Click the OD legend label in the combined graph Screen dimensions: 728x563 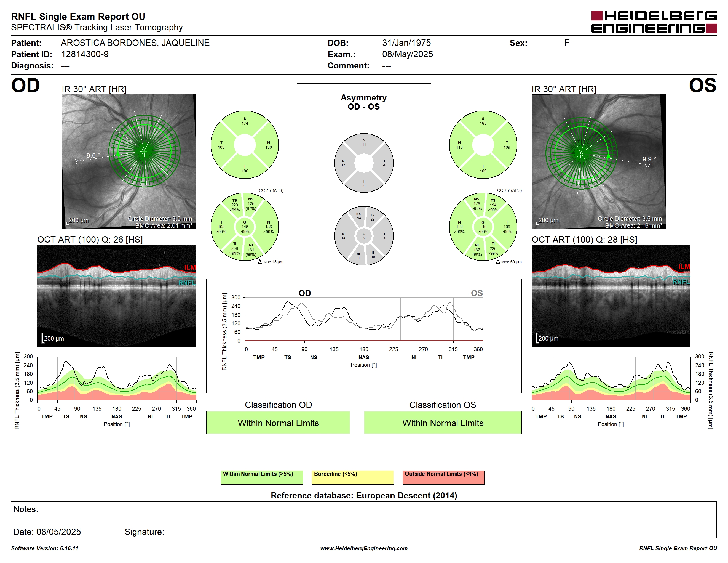point(305,293)
